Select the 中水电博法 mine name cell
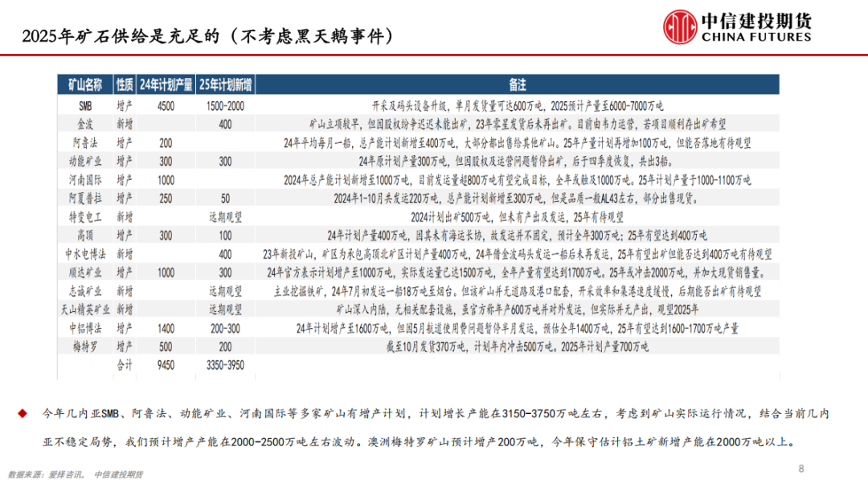This screenshot has height=484, width=868. [85, 254]
